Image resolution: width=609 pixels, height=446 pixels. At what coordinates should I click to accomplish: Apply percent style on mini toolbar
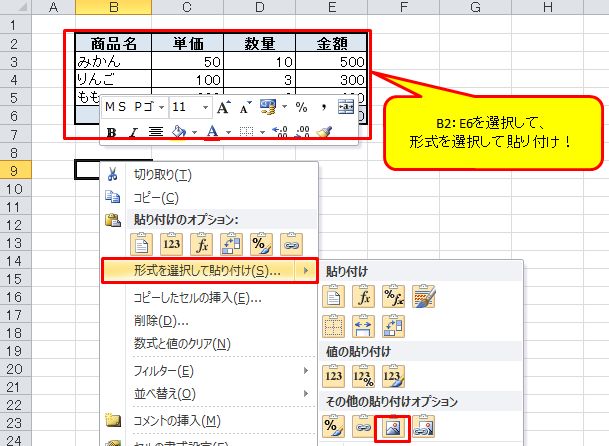(x=301, y=107)
